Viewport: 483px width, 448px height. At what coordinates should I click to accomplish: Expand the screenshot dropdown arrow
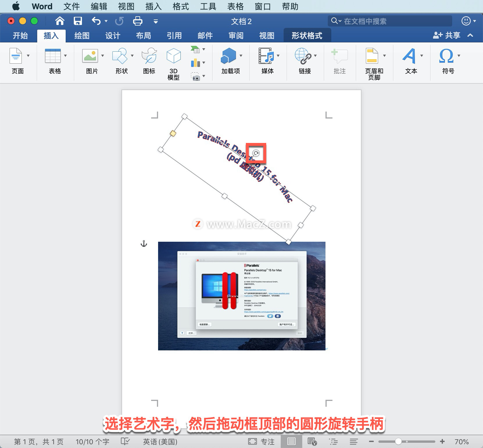[x=204, y=76]
